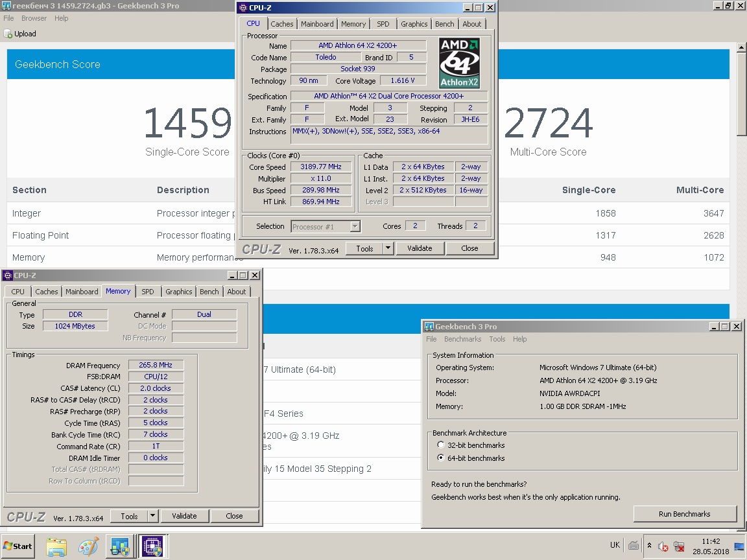The image size is (747, 560).
Task: Open Graphics tab in top CPU-Z window
Action: click(414, 24)
